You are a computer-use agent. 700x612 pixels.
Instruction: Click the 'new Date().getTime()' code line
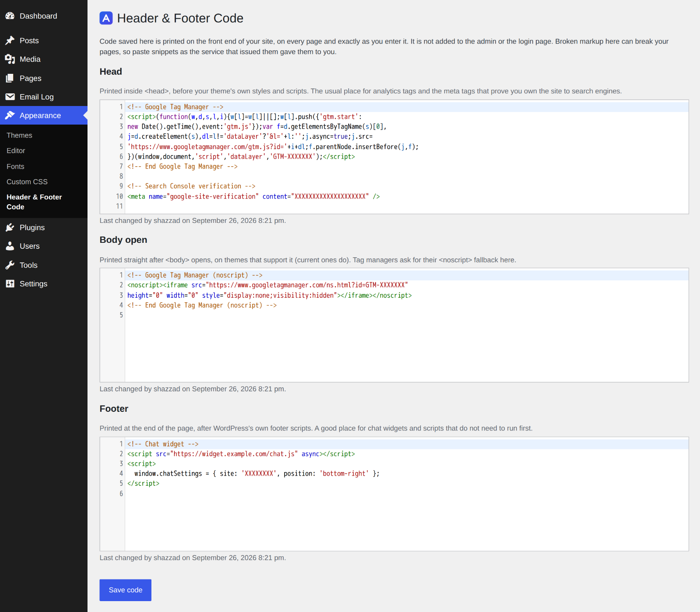pyautogui.click(x=257, y=126)
